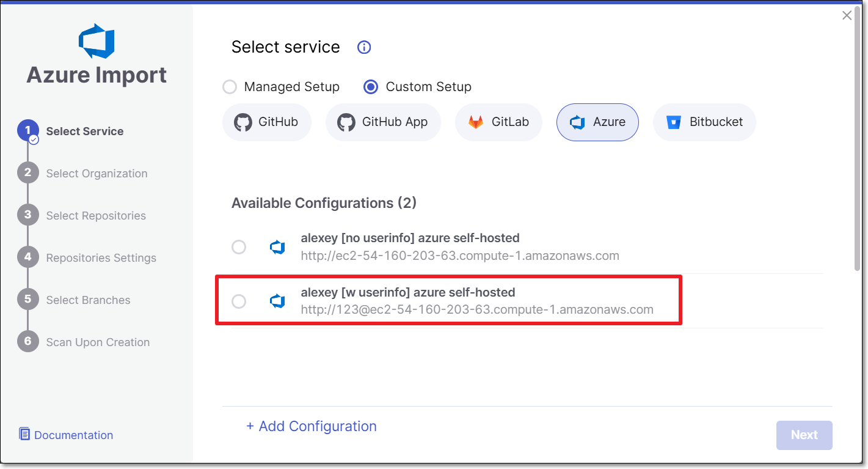The height and width of the screenshot is (469, 868).
Task: Choose the GitHub service button
Action: point(267,122)
